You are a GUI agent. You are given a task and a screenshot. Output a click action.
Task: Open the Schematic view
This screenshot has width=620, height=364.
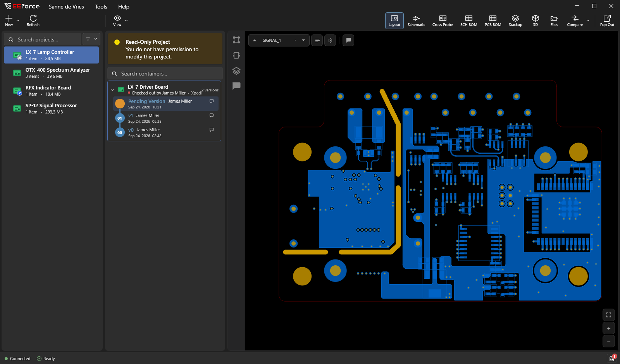[x=416, y=21]
